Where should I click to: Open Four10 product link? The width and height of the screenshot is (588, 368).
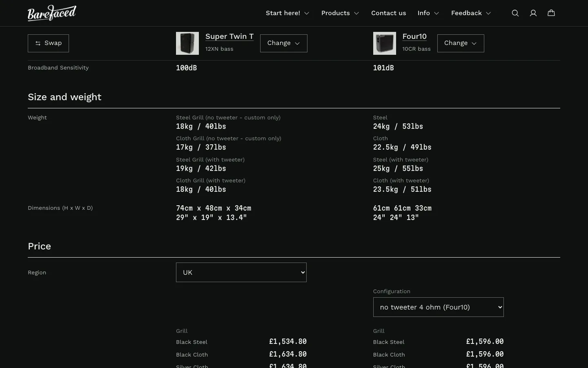pyautogui.click(x=414, y=36)
